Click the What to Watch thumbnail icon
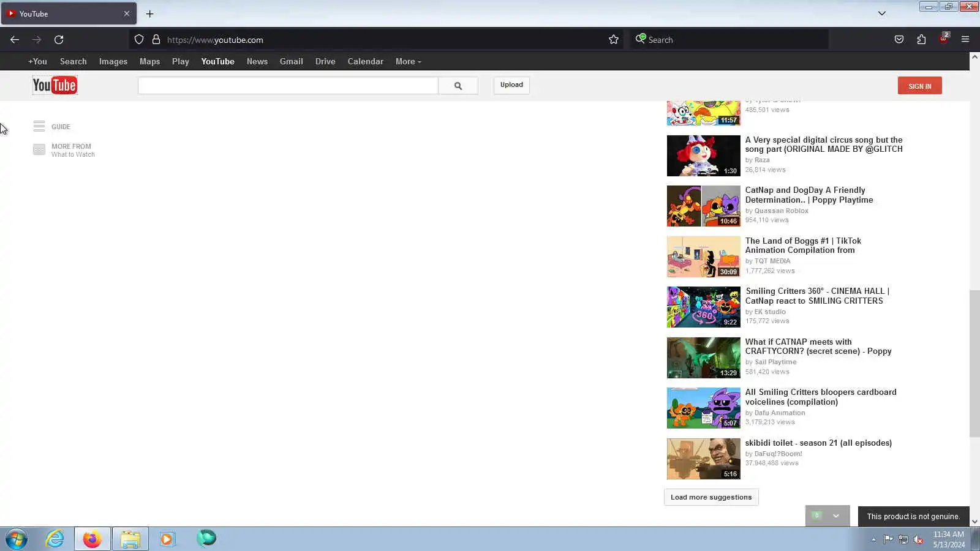Screen dimensions: 980x551 coord(39,150)
